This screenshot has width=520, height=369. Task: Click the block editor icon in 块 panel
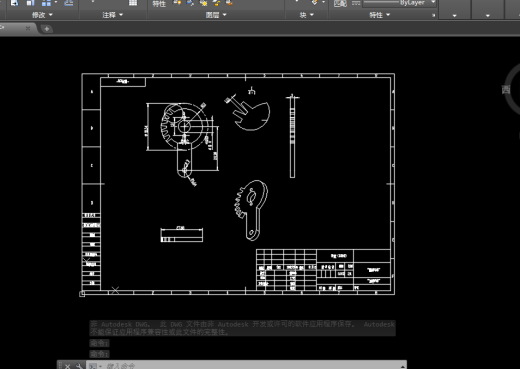314,2
